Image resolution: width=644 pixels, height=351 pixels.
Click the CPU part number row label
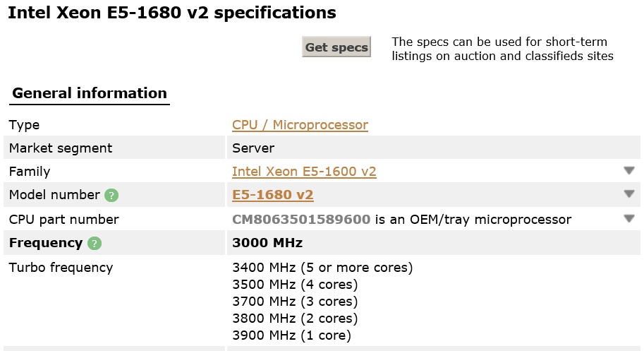(x=63, y=220)
